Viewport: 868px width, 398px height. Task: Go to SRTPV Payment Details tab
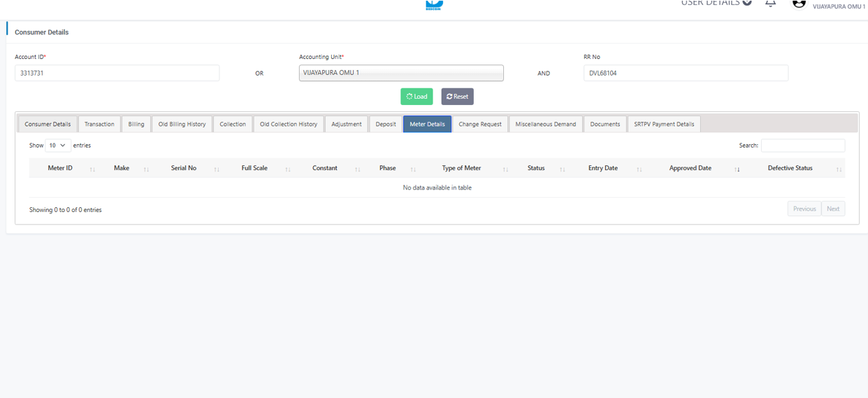click(664, 124)
